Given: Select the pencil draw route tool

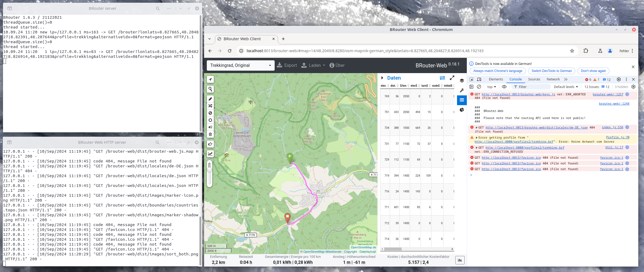Looking at the screenshot, I should pos(210,99).
